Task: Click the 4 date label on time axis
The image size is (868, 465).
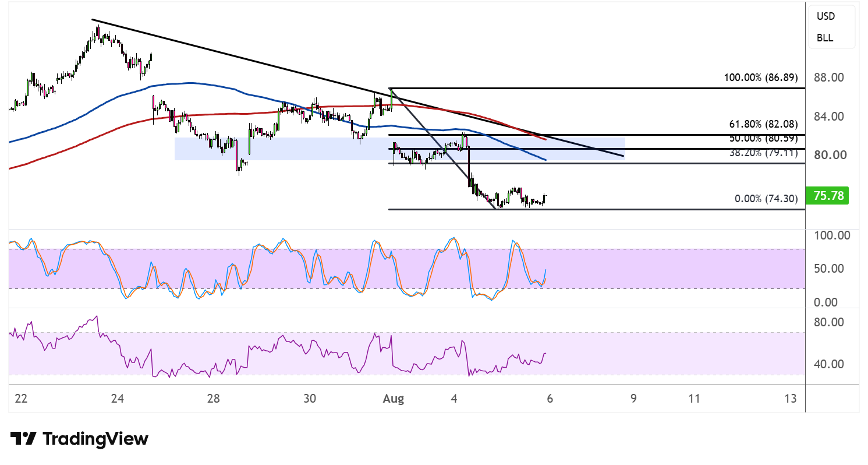Action: point(454,399)
